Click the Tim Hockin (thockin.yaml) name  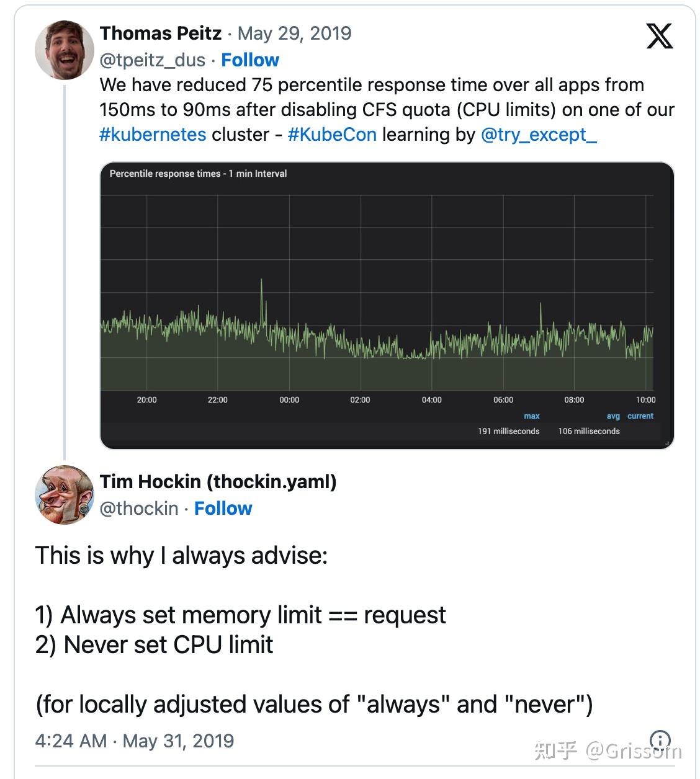pyautogui.click(x=218, y=481)
